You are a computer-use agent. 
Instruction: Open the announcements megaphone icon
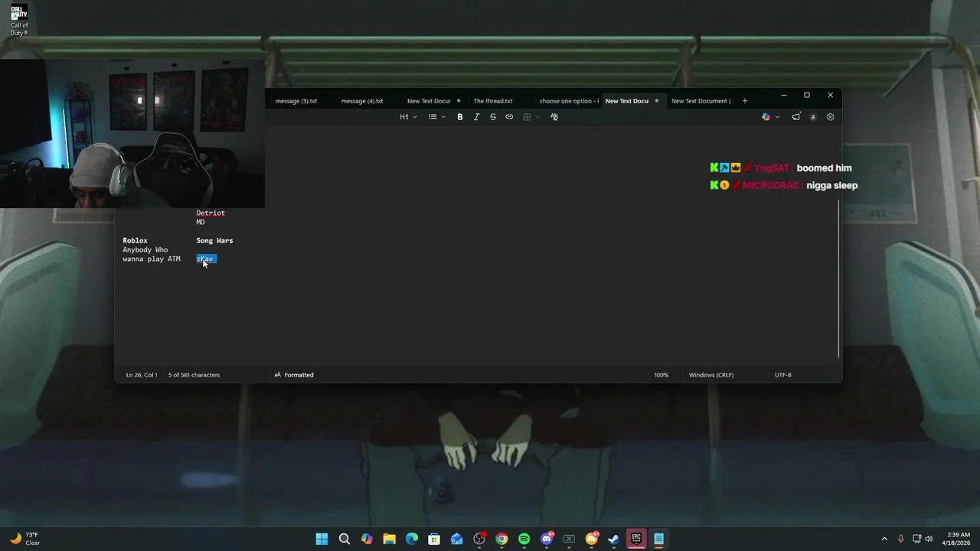pos(796,117)
